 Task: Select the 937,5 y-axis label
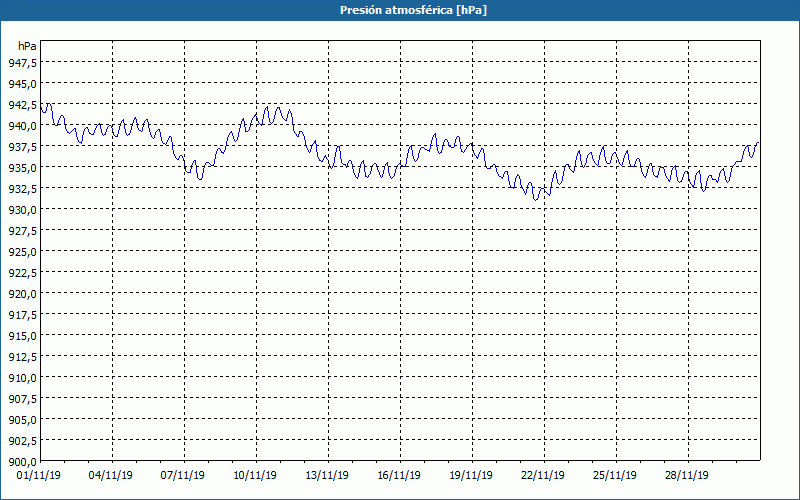pos(22,147)
